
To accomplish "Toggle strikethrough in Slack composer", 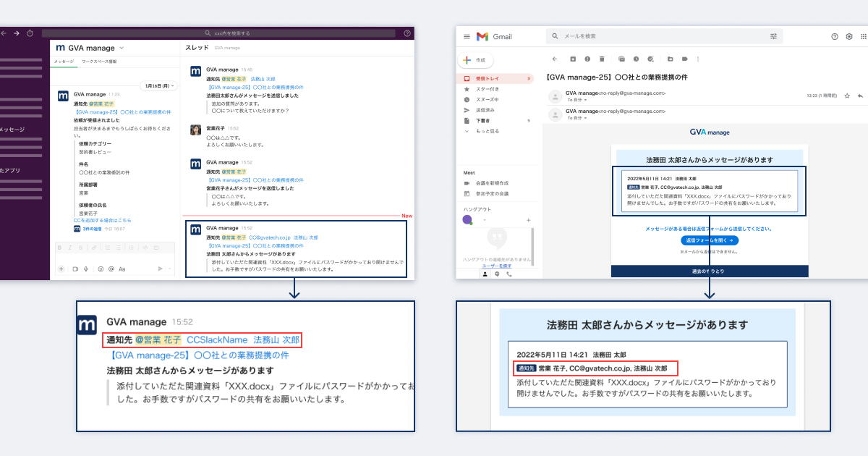I will pos(80,248).
